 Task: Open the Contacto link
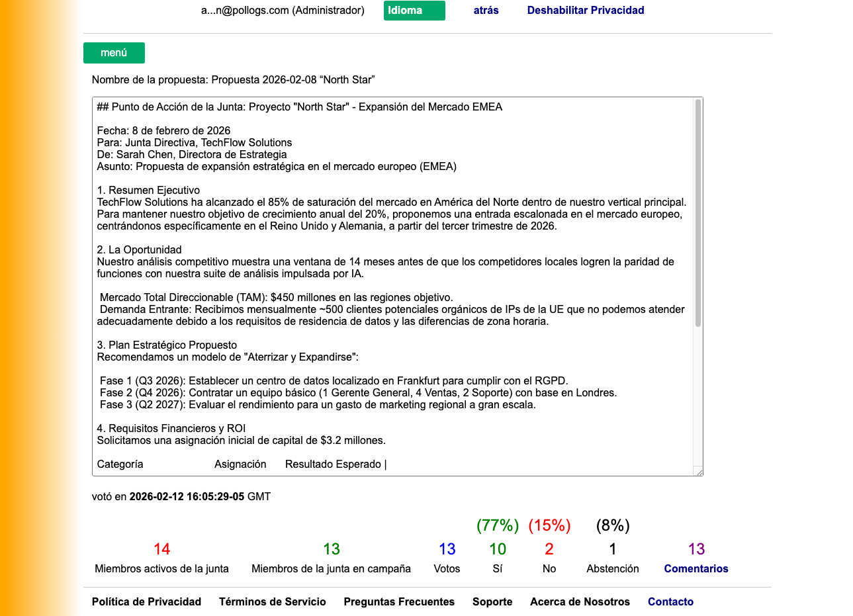(x=670, y=601)
